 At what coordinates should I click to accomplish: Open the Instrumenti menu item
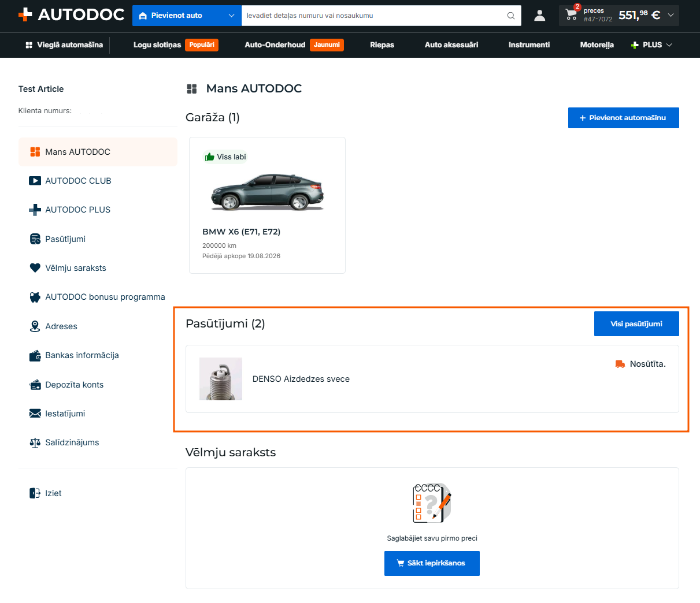pos(529,45)
